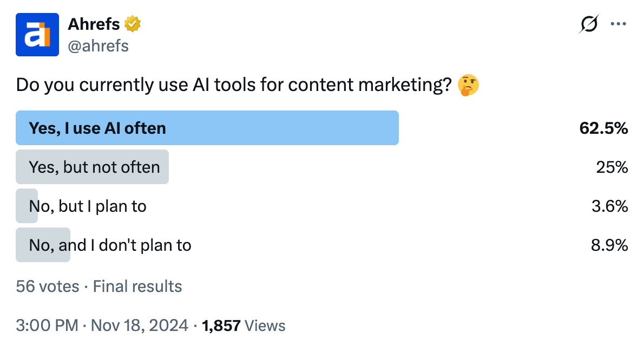Open the post options ellipsis menu
This screenshot has height=351, width=644.
pyautogui.click(x=618, y=23)
